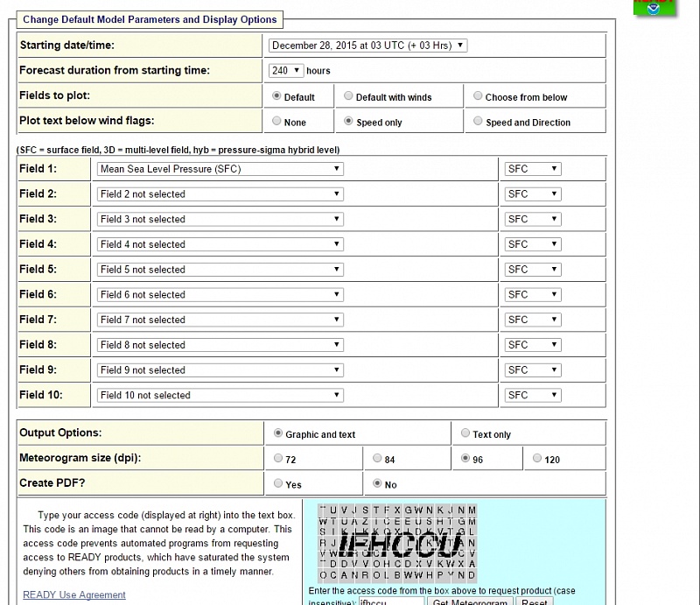Choose 84 dpi meteorogram size
This screenshot has height=605, width=700.
tap(377, 458)
